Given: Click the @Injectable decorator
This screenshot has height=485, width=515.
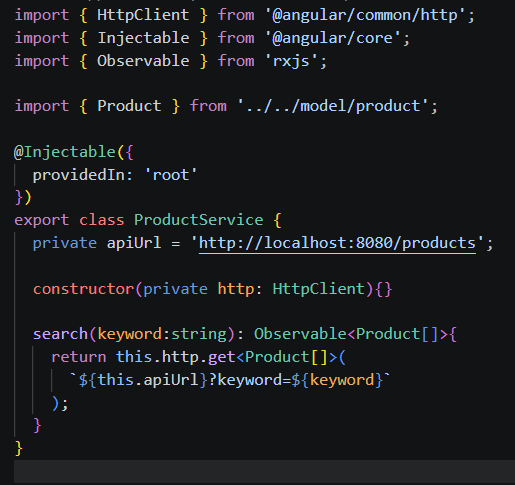Looking at the screenshot, I should (65, 152).
